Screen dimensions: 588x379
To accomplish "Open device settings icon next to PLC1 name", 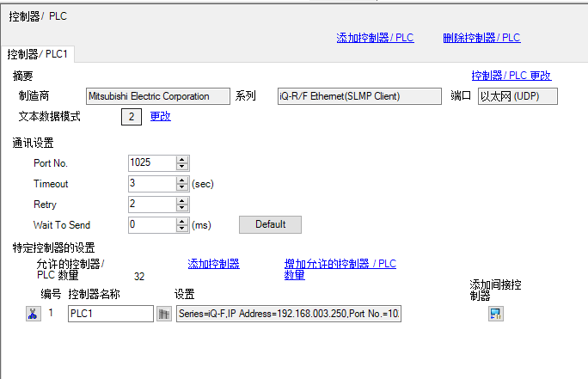I will click(x=164, y=315).
